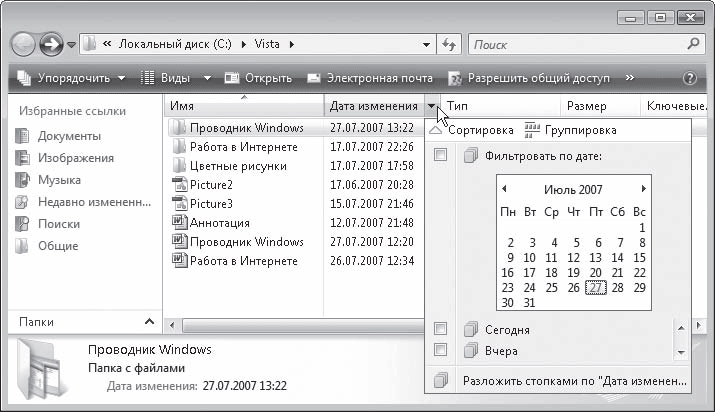Viewport: 715px width, 412px height.
Task: Check the Вчера filter checkbox
Action: pos(441,350)
